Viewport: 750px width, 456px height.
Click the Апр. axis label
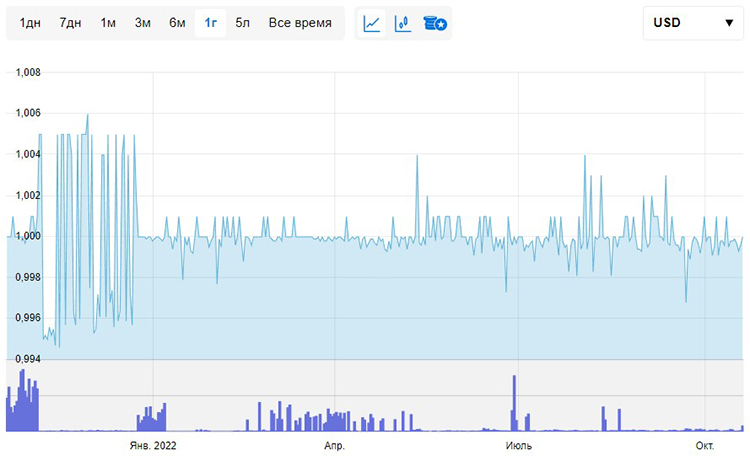[334, 445]
